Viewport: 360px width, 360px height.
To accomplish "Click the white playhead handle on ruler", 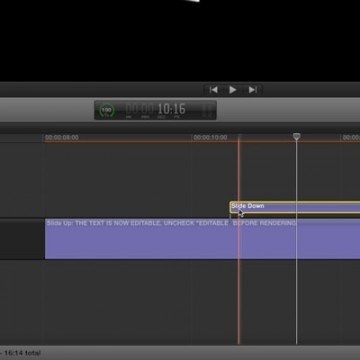I will click(296, 136).
